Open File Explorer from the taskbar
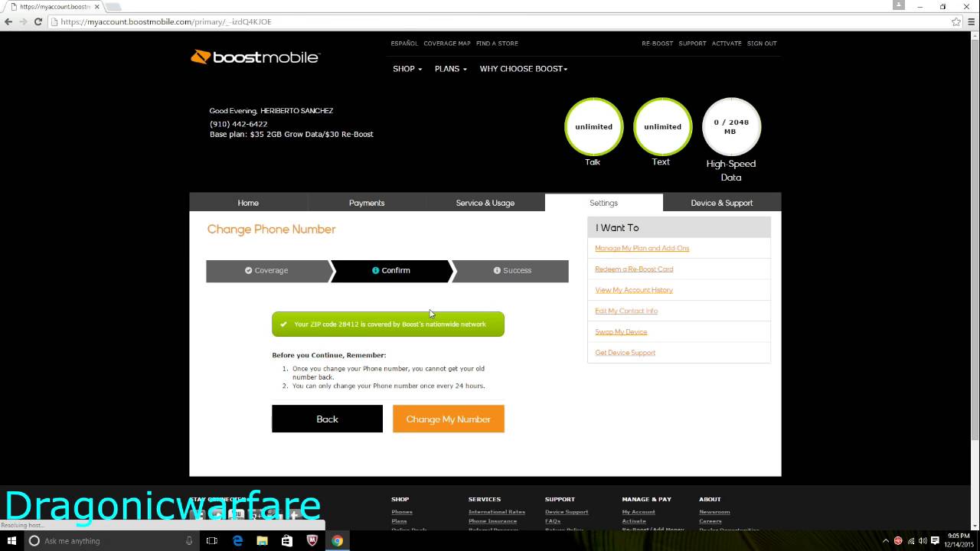The image size is (980, 551). click(262, 541)
